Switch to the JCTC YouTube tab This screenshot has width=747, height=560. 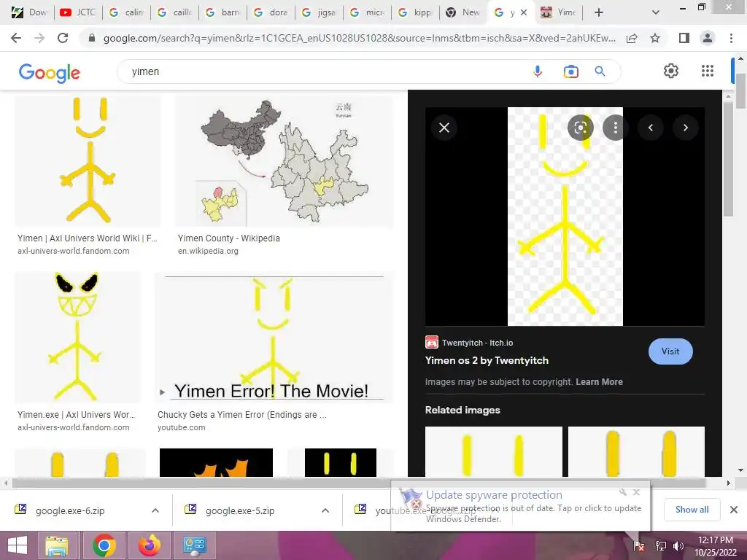pyautogui.click(x=78, y=13)
